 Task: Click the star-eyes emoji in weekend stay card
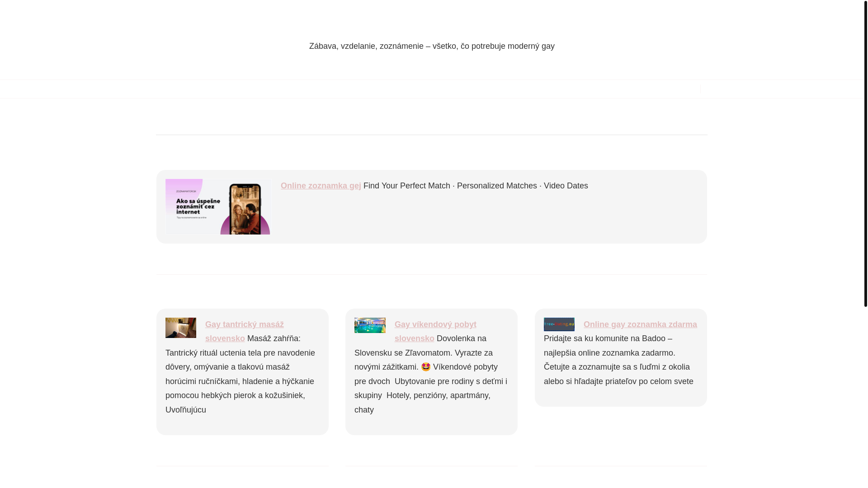pos(426,367)
